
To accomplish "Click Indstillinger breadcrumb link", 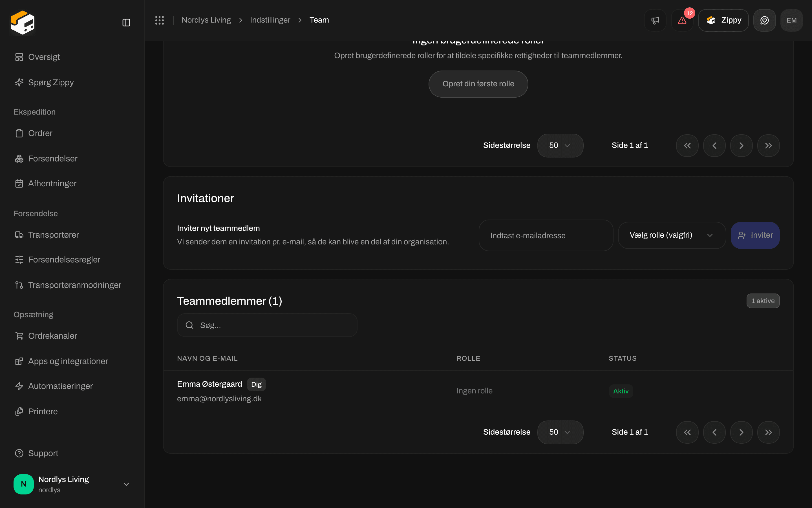I will (270, 20).
